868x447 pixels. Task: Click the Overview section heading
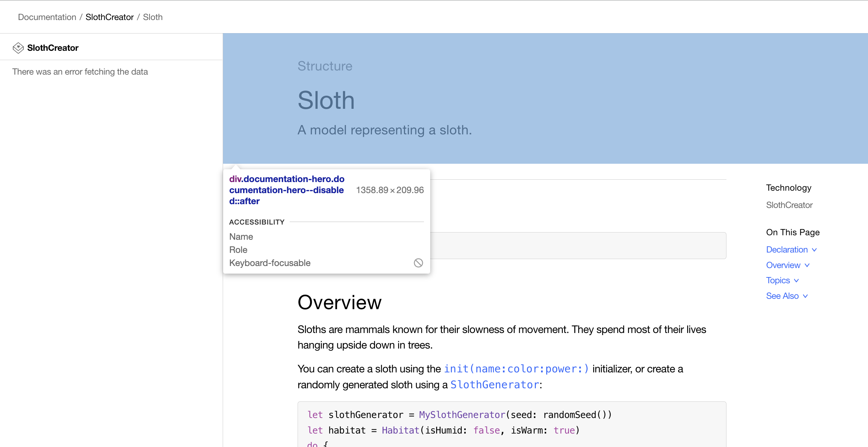click(339, 303)
